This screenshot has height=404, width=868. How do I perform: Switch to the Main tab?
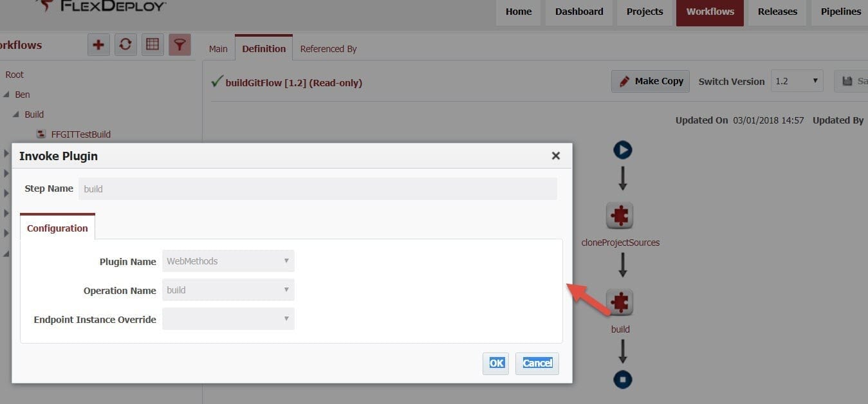click(218, 49)
